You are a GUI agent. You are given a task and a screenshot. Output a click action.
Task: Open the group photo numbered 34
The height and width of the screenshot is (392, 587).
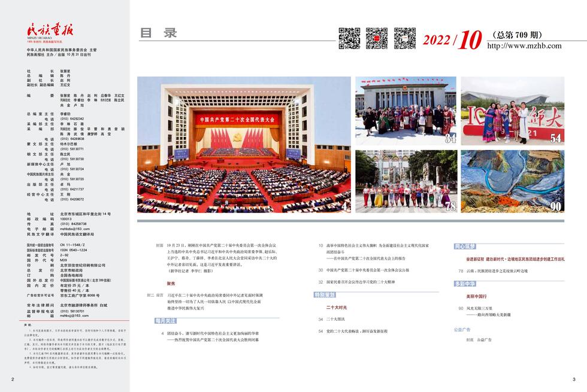pyautogui.click(x=406, y=111)
